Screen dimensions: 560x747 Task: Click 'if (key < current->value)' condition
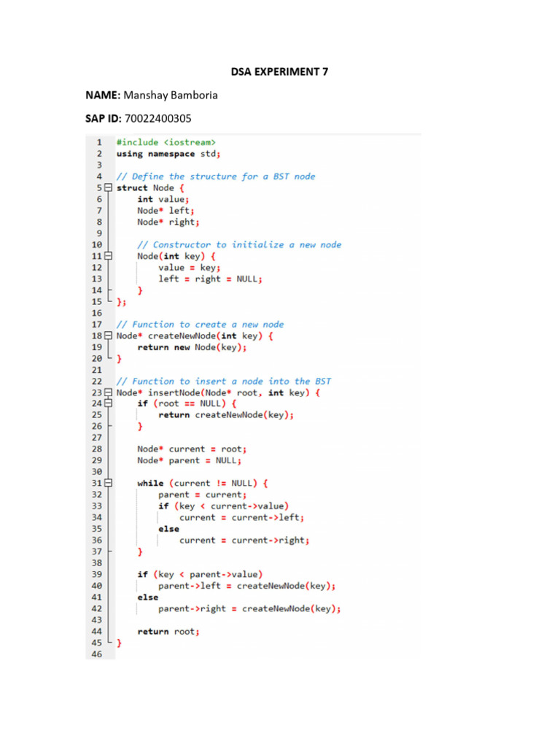point(224,506)
